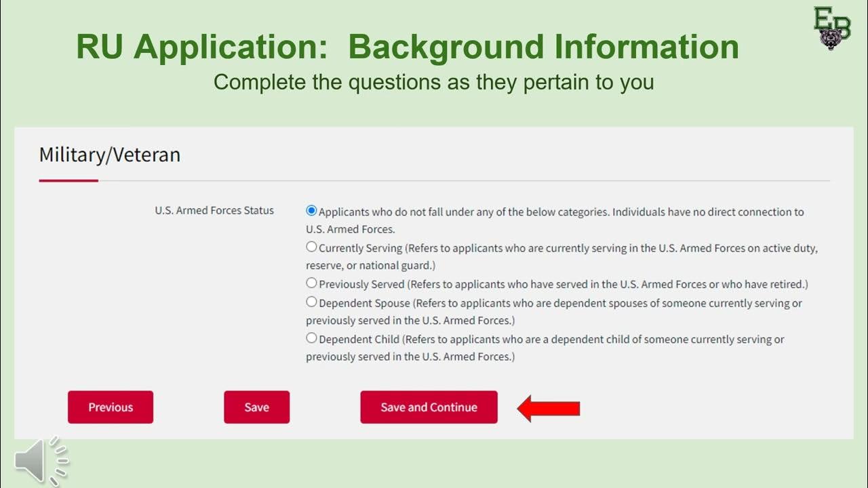Choose the Currently Serving radio button
Image resolution: width=868 pixels, height=488 pixels.
tap(311, 247)
